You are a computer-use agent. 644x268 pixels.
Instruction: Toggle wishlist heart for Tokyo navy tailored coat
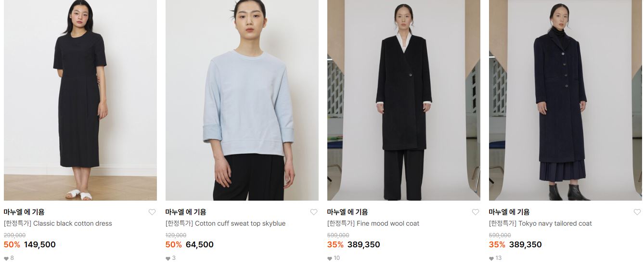pyautogui.click(x=637, y=212)
